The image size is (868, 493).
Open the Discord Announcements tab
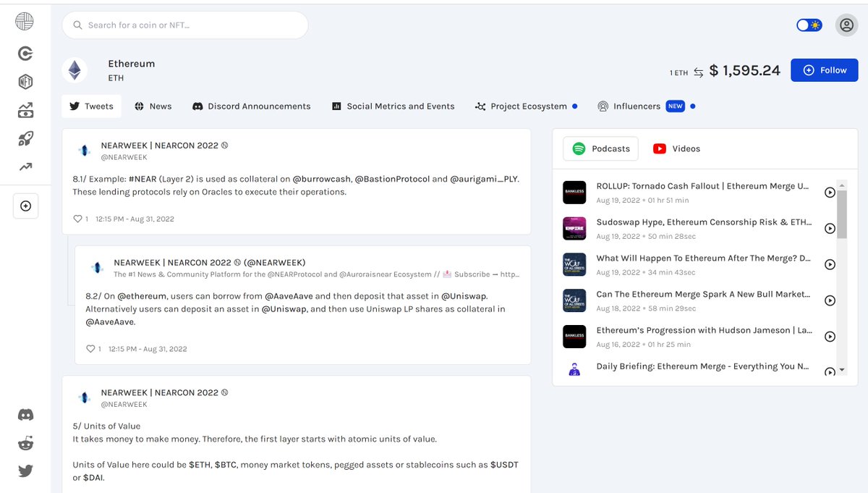(252, 106)
